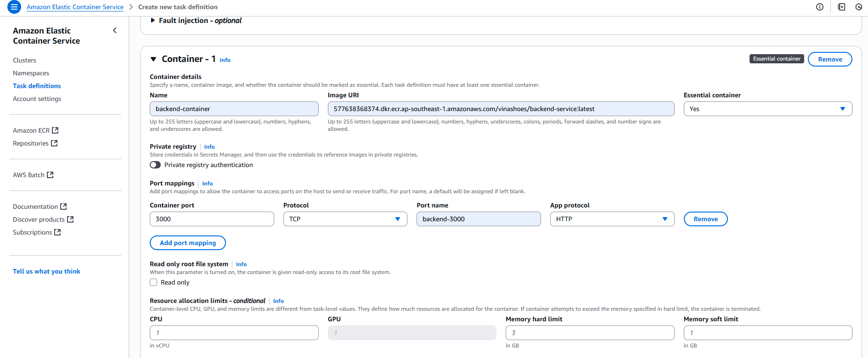
Task: Open the Essential container dropdown
Action: [767, 109]
